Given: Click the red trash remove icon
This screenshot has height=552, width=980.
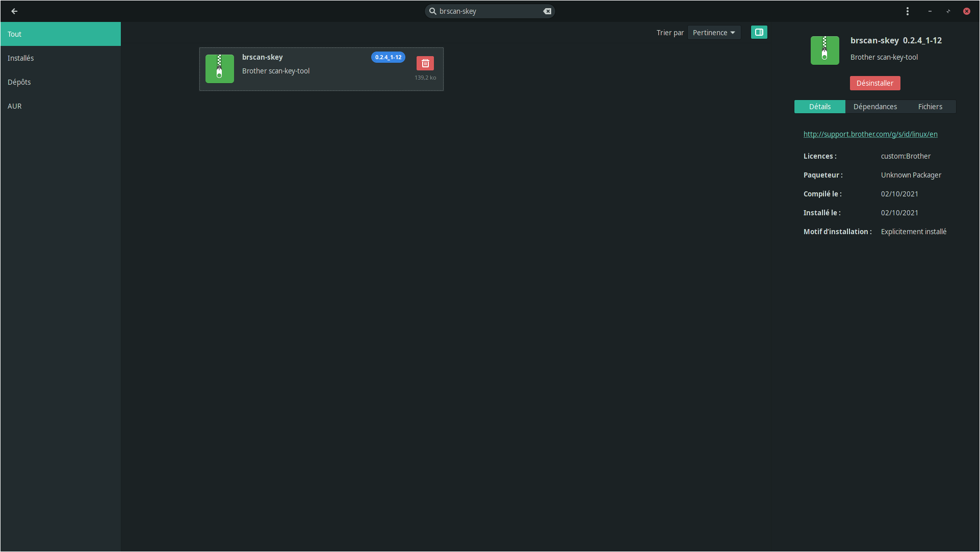Looking at the screenshot, I should click(425, 63).
